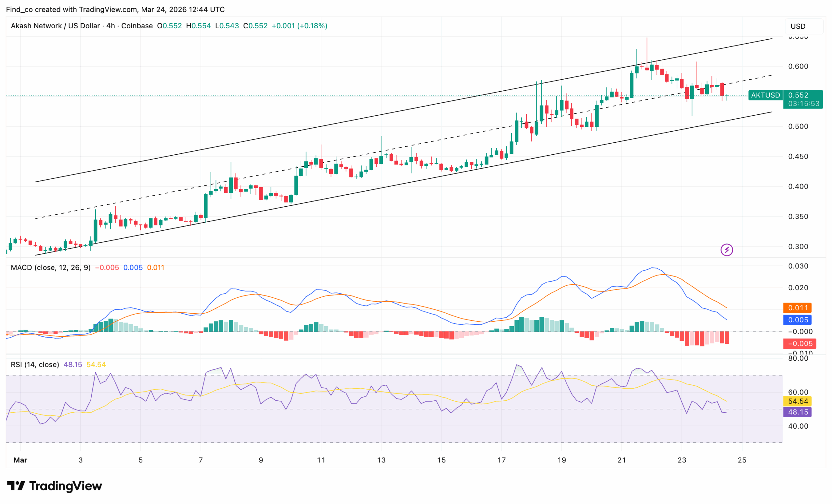Click the purple lightning bolt icon
Image resolution: width=832 pixels, height=504 pixels.
(727, 250)
